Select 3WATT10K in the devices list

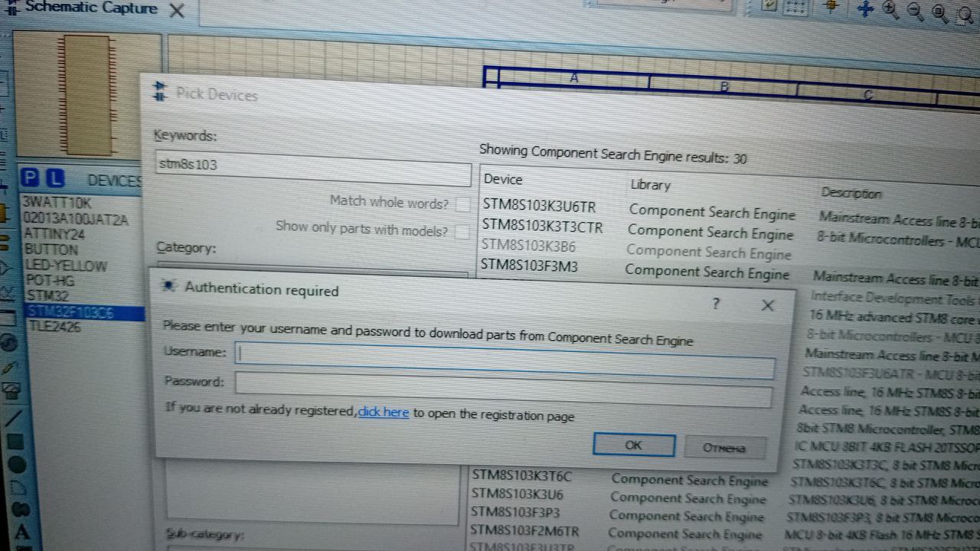coord(57,203)
